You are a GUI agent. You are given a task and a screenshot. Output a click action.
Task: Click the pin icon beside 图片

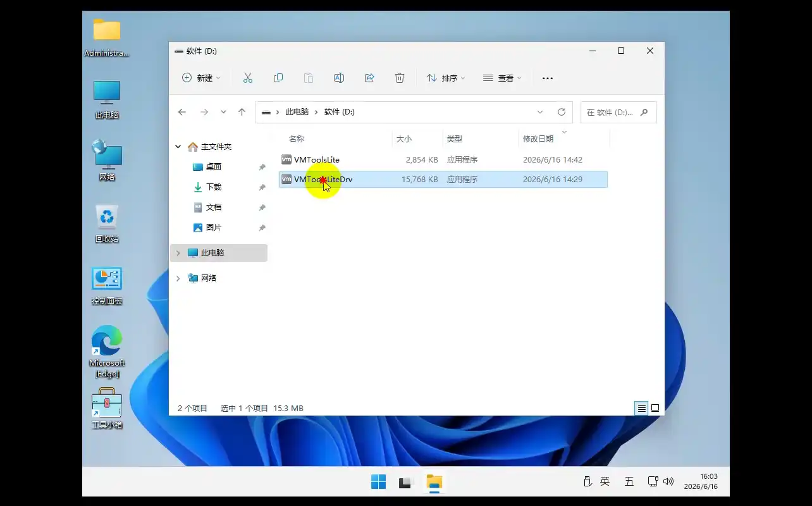(x=262, y=228)
